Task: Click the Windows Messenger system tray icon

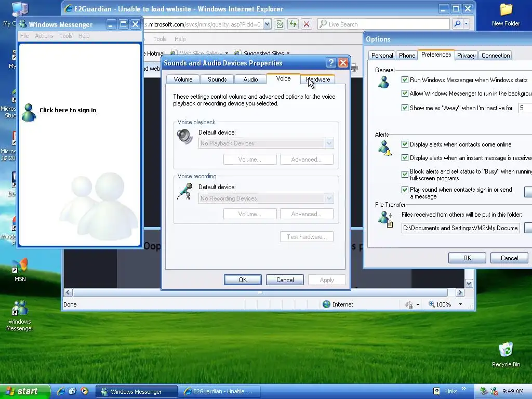Action: click(x=494, y=391)
